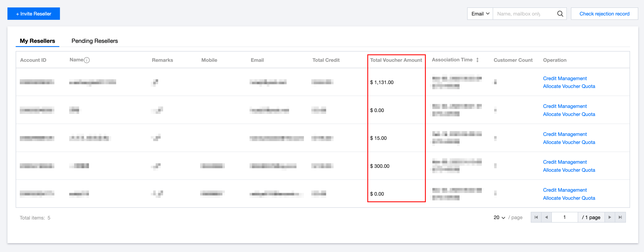The image size is (644, 252).
Task: Go to next page arrow
Action: click(x=609, y=217)
